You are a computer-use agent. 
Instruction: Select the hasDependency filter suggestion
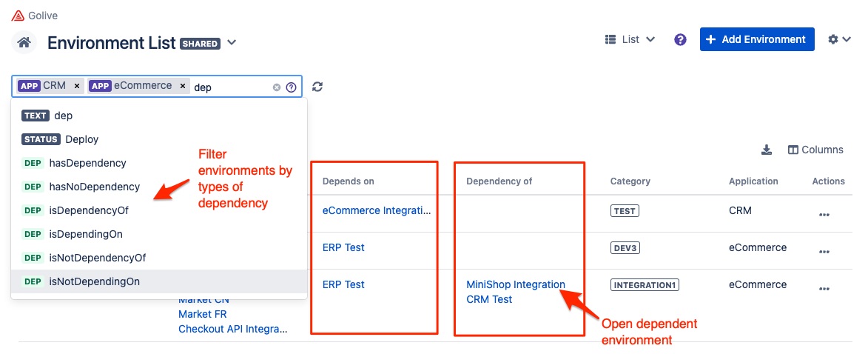tap(87, 163)
